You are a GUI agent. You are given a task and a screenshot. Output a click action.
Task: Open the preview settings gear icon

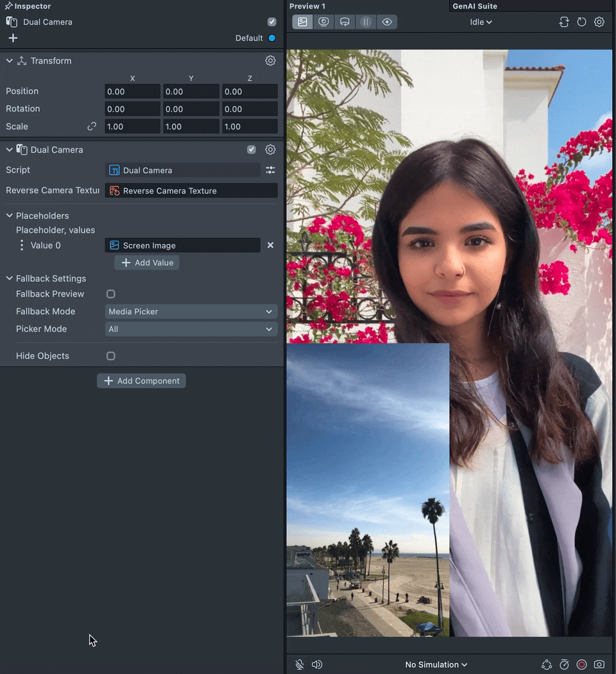coord(599,22)
